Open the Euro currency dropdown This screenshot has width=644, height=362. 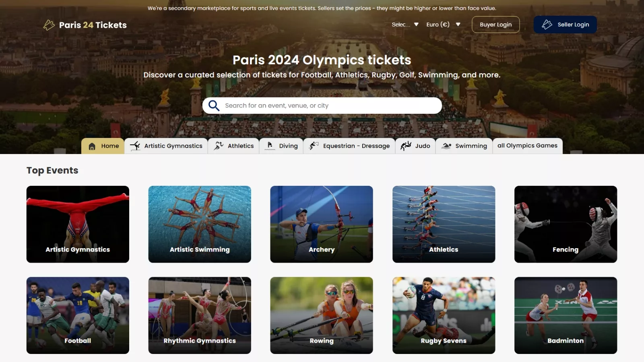point(443,25)
